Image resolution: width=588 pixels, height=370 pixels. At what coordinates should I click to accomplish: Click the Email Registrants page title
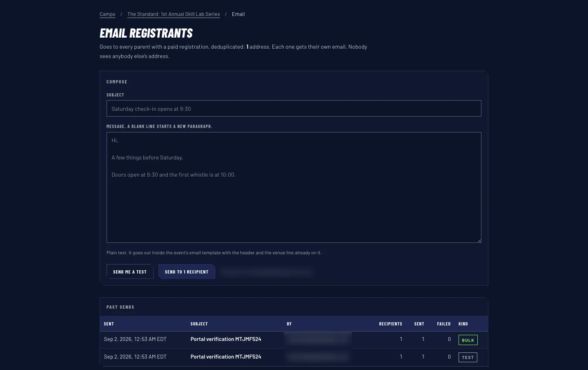pos(146,33)
